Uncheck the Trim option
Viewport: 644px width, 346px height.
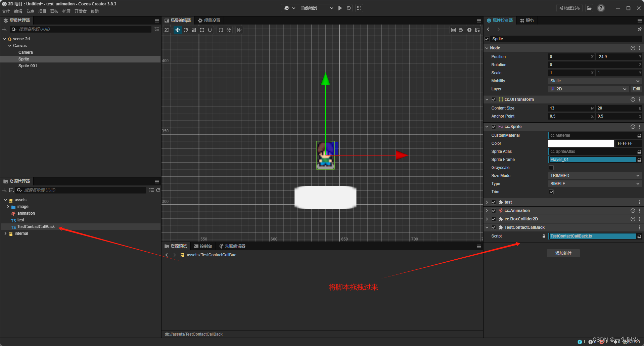[x=551, y=192]
